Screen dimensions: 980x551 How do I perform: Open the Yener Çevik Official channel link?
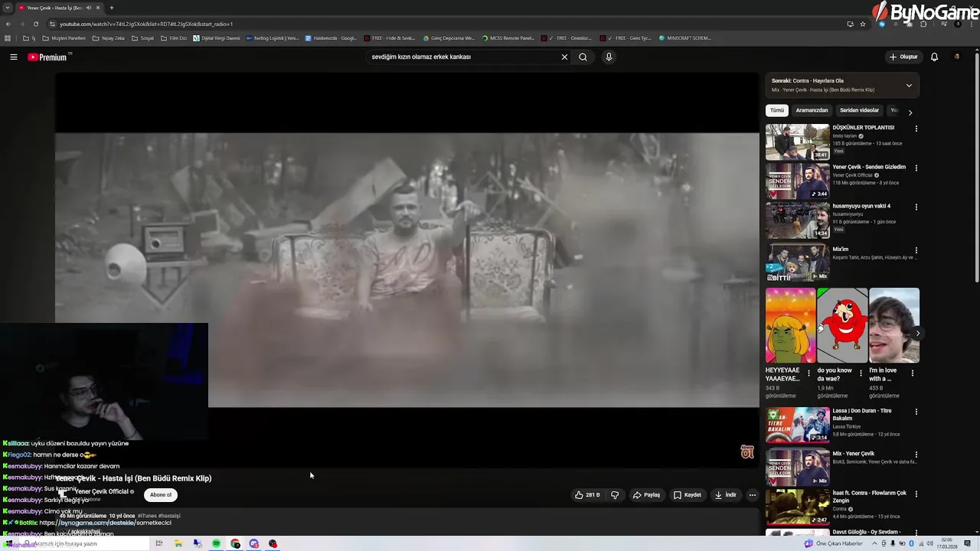coord(102,491)
